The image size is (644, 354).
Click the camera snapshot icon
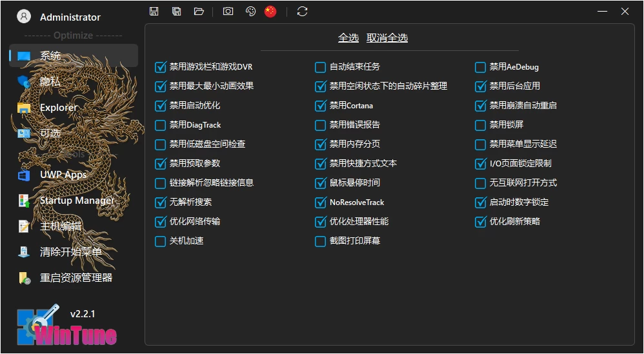point(228,11)
